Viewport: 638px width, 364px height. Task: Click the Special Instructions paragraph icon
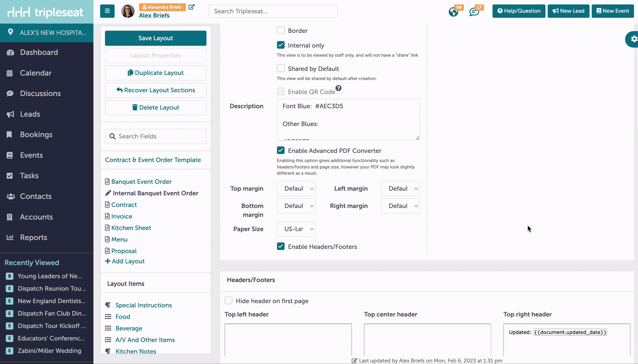[108, 305]
